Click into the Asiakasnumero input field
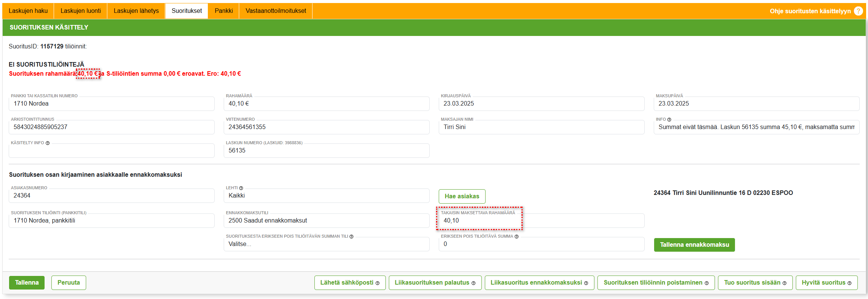 (111, 196)
